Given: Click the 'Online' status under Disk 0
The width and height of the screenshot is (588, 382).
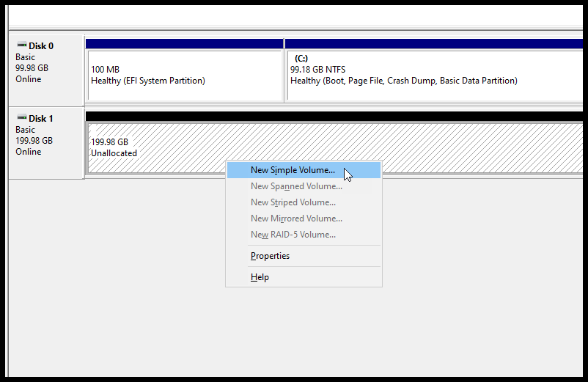Looking at the screenshot, I should (x=29, y=79).
